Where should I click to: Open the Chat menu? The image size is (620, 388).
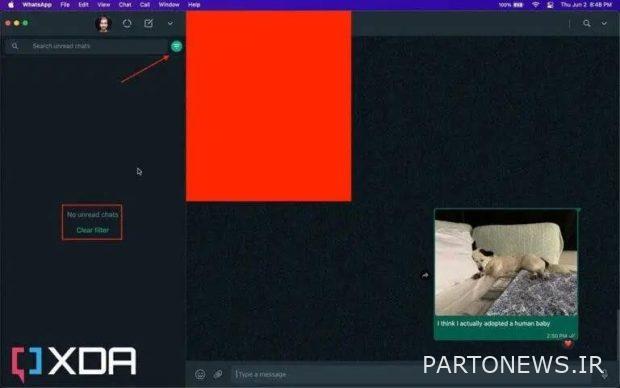click(125, 5)
